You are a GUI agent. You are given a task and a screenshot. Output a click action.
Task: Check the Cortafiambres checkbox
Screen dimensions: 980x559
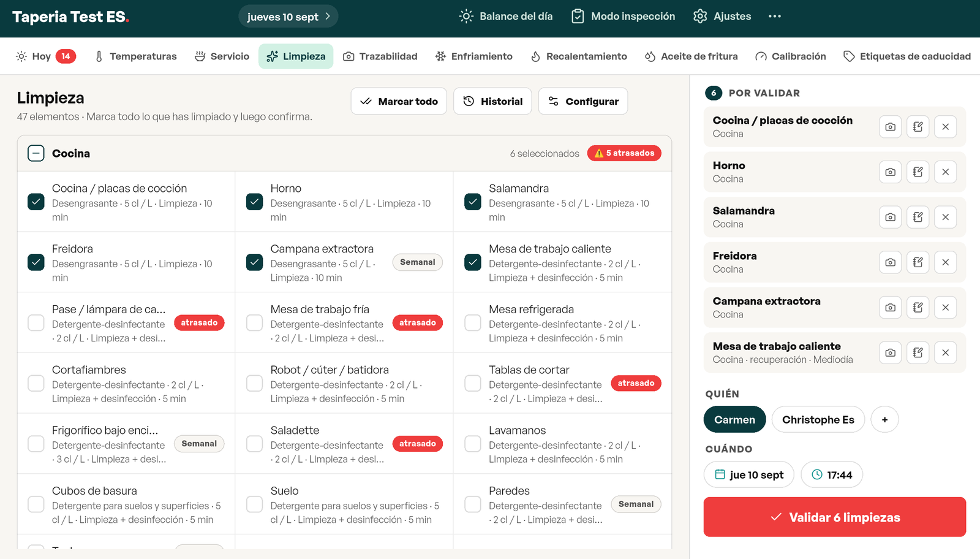pos(36,384)
